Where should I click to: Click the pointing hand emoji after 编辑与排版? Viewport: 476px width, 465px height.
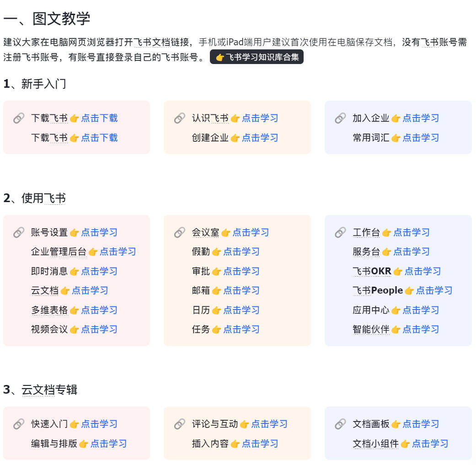[x=84, y=444]
